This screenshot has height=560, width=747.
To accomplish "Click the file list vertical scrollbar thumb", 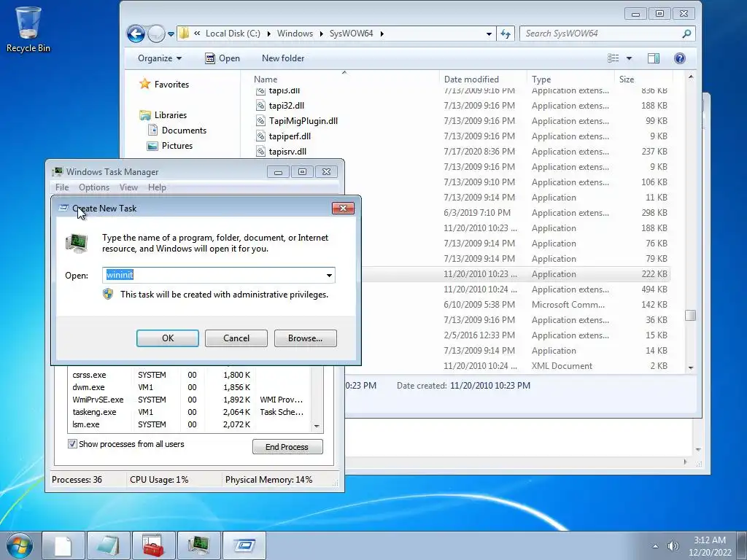I will click(x=690, y=315).
